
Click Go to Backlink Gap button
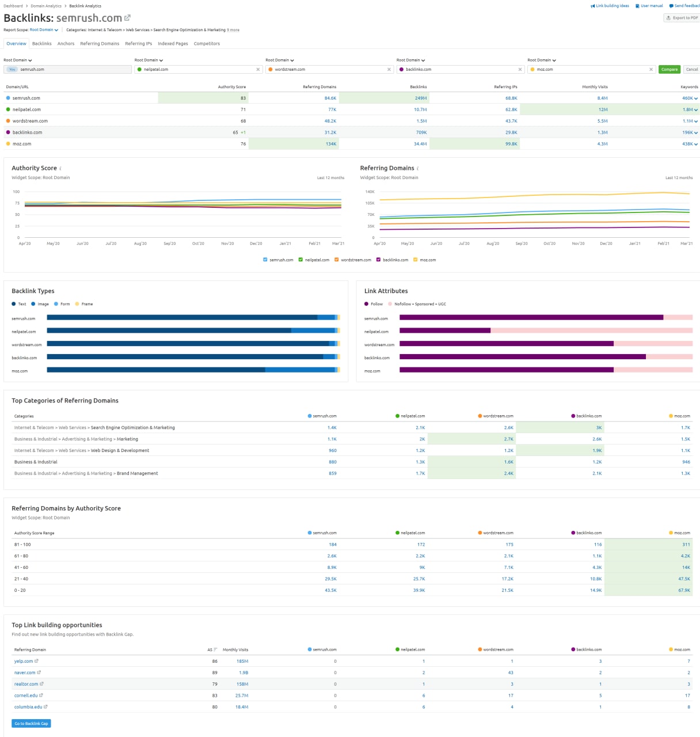[31, 723]
